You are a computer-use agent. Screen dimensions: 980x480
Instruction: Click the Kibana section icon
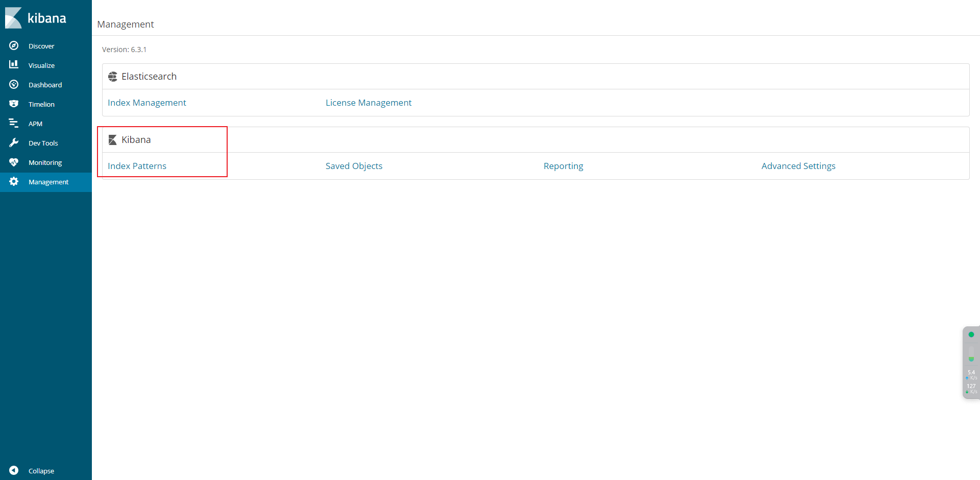(113, 140)
